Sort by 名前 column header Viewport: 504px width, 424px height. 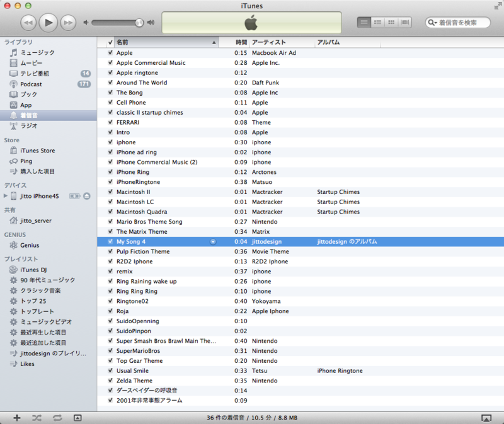(166, 42)
